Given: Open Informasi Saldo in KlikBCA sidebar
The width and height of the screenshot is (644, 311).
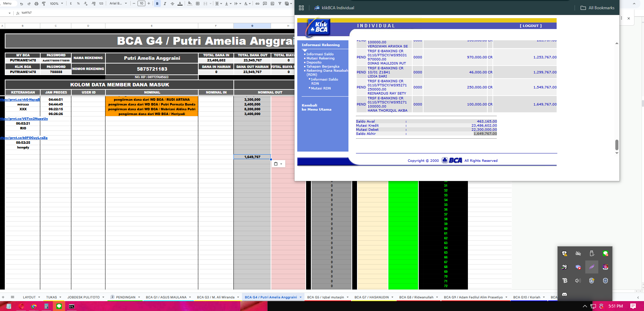Looking at the screenshot, I should [x=320, y=54].
